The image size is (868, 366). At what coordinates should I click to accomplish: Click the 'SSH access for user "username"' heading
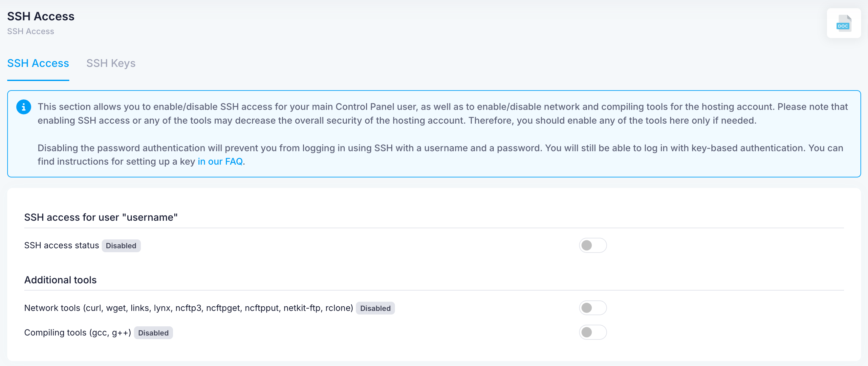click(x=101, y=217)
